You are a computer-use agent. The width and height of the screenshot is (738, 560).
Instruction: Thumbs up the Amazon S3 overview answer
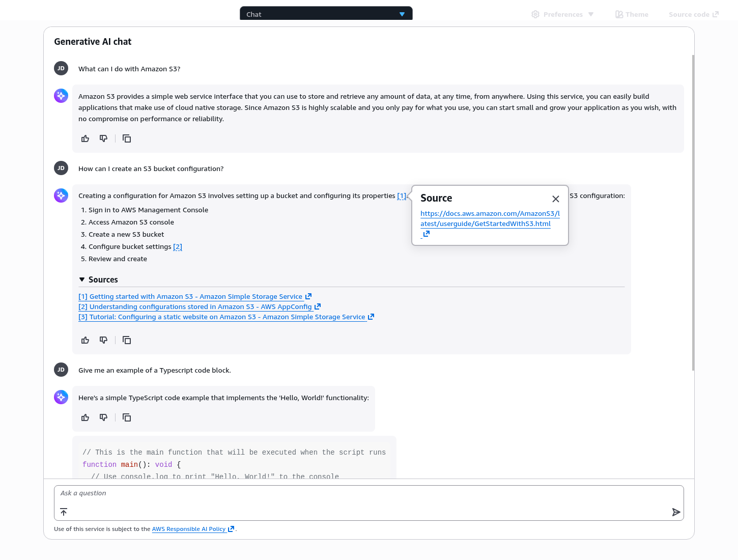point(86,138)
